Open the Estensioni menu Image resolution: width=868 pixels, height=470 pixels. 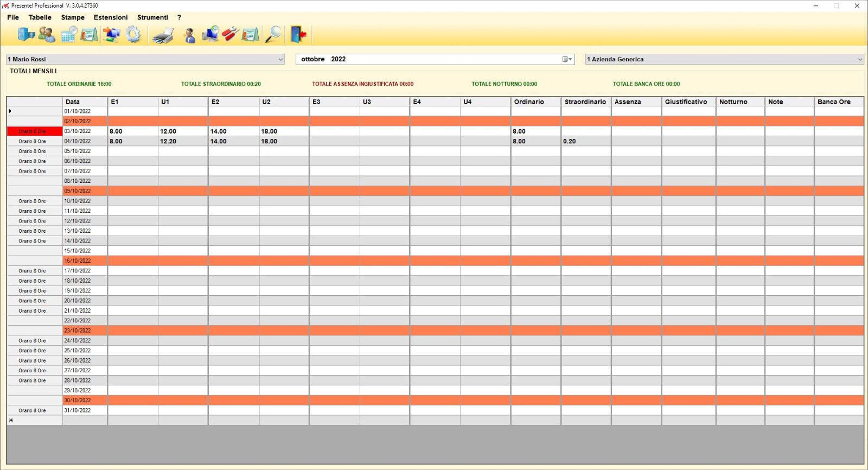click(x=111, y=17)
